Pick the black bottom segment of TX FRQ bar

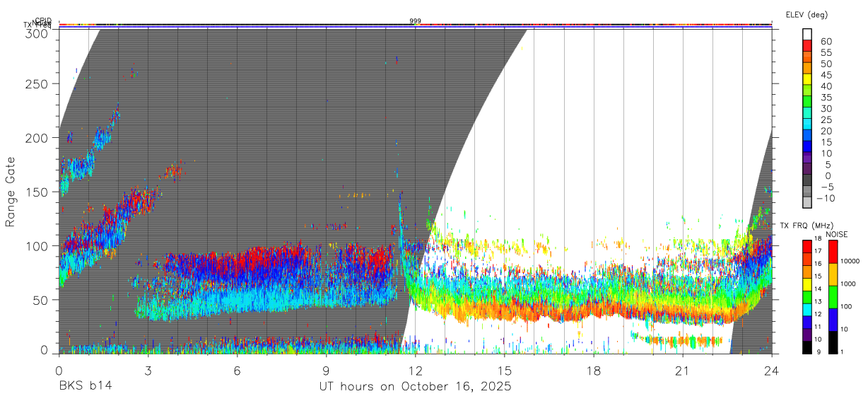807,348
